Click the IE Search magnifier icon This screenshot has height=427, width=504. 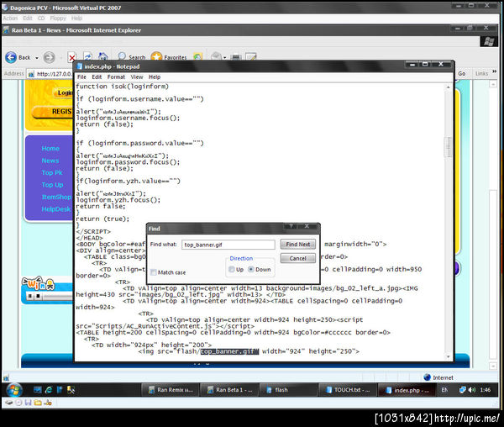(x=122, y=56)
